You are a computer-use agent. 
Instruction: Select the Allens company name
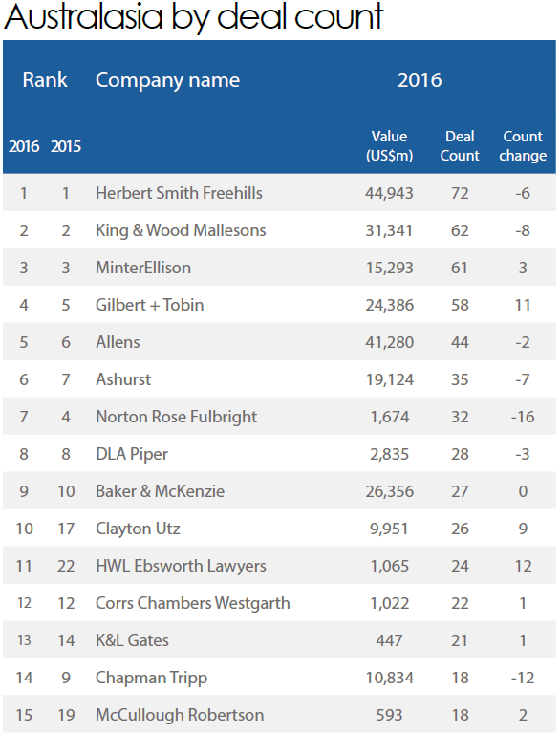point(118,342)
